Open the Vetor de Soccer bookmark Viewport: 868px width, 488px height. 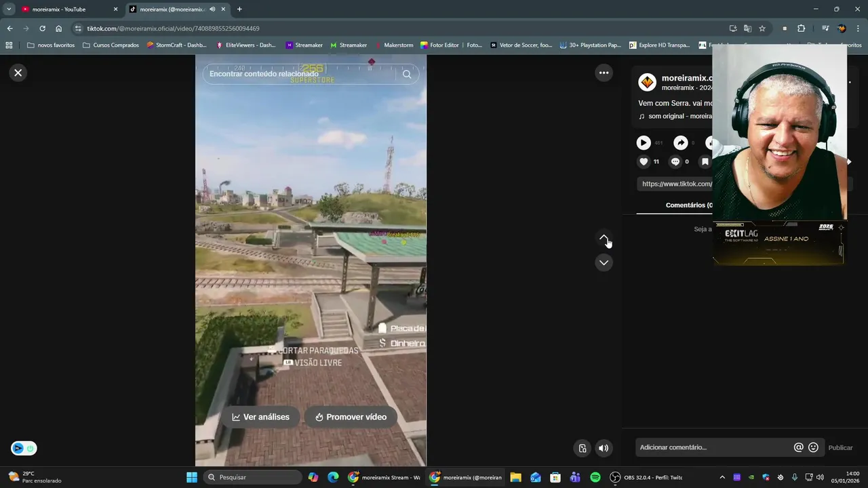tap(521, 45)
